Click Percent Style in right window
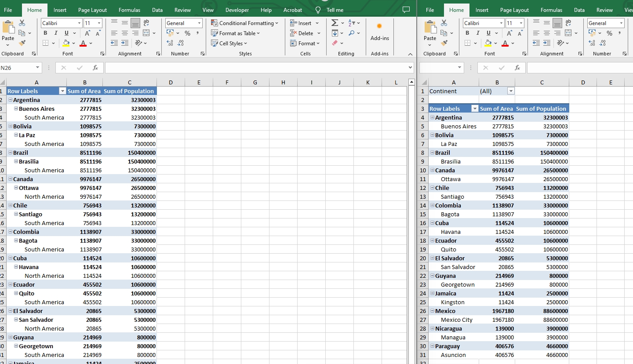This screenshot has height=364, width=633. (609, 33)
